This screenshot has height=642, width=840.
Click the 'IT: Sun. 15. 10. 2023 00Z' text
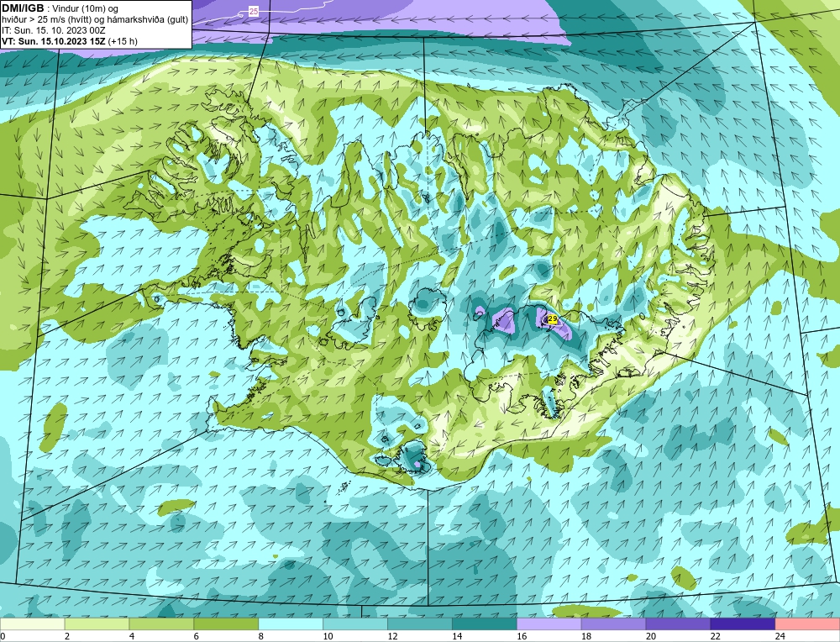54,30
